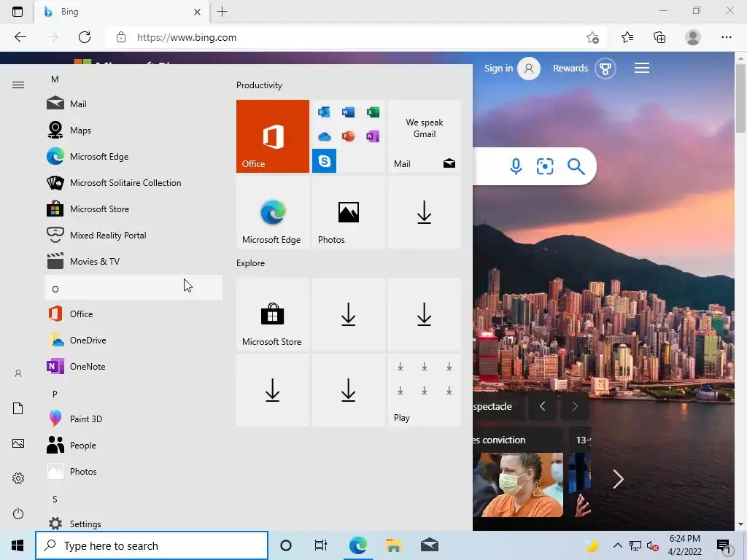Open Settings gear in Start sidebar

[x=18, y=478]
